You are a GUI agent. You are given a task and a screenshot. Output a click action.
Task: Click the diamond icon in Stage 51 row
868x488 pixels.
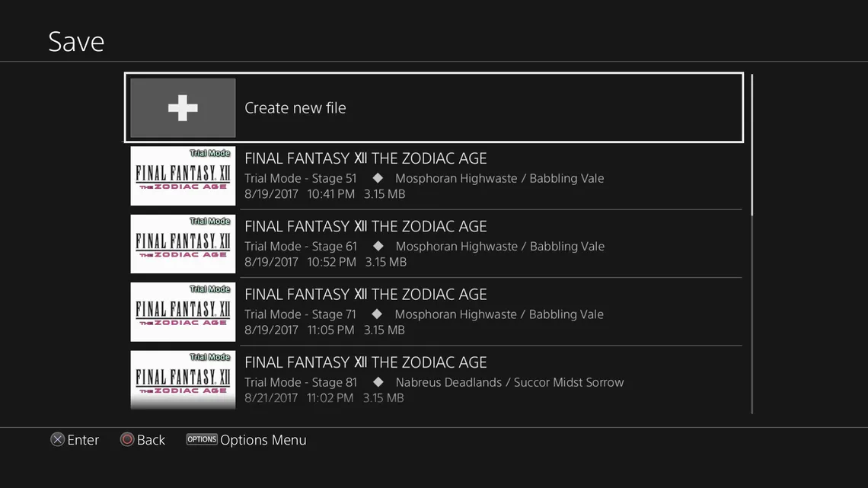coord(376,178)
